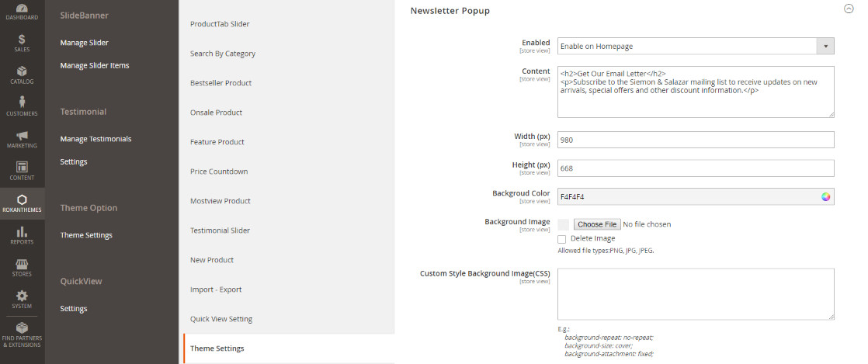Viewport: 868px width, 364px height.
Task: Open the Content layout icon
Action: [23, 167]
